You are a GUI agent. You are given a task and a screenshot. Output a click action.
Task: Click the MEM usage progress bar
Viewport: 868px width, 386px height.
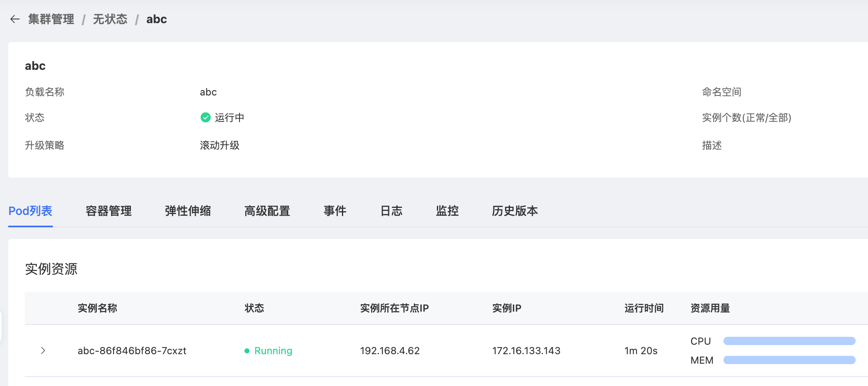[x=789, y=360]
